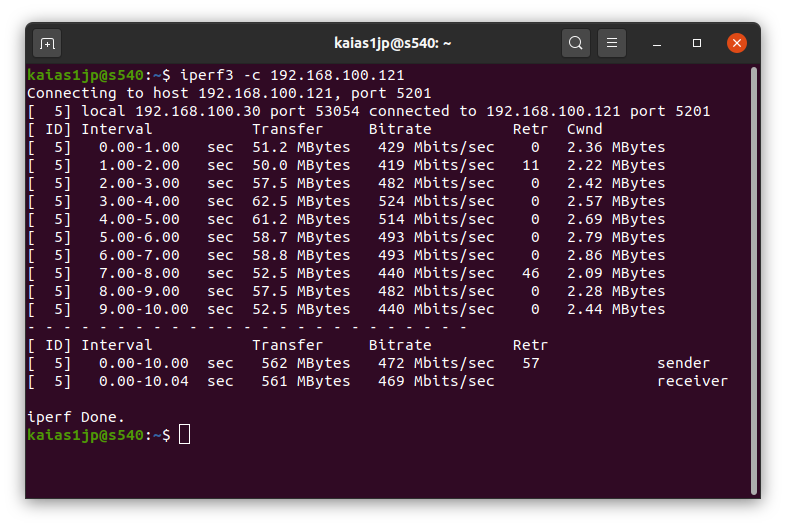This screenshot has height=527, width=786.
Task: Open a new terminal tab
Action: coord(47,44)
